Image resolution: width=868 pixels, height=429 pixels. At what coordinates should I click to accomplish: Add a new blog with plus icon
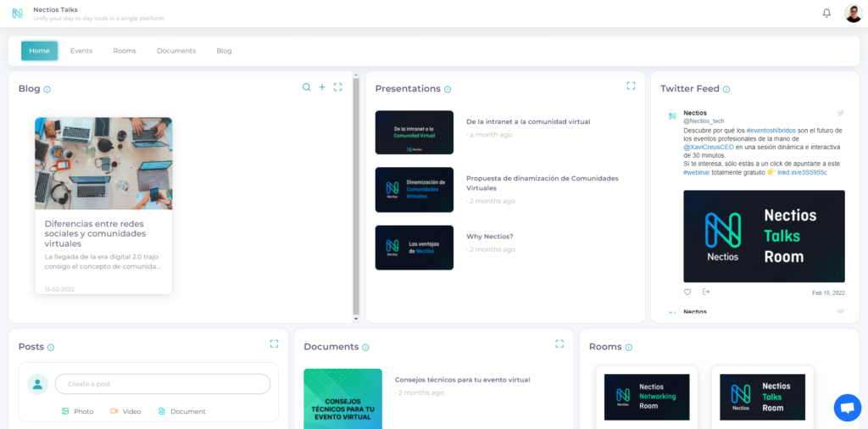(x=322, y=87)
